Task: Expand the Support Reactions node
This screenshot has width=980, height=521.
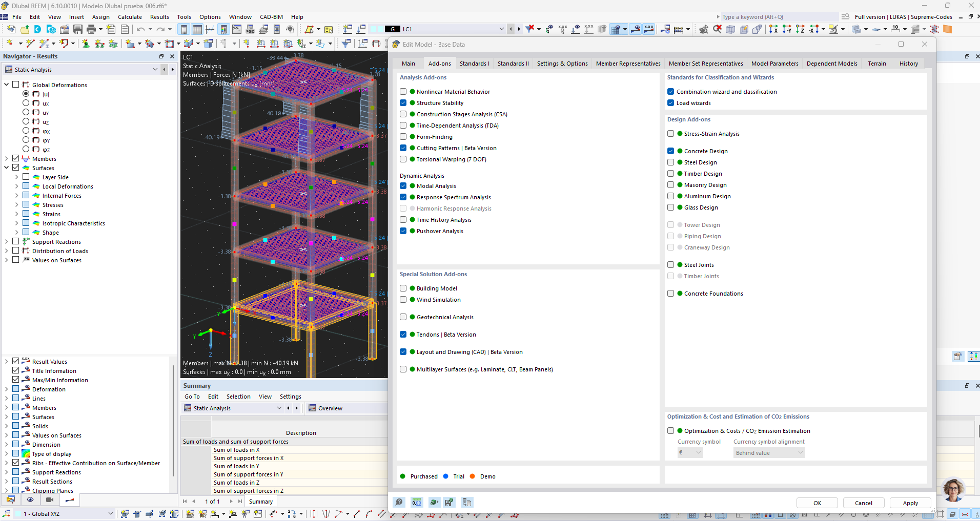Action: click(x=7, y=242)
